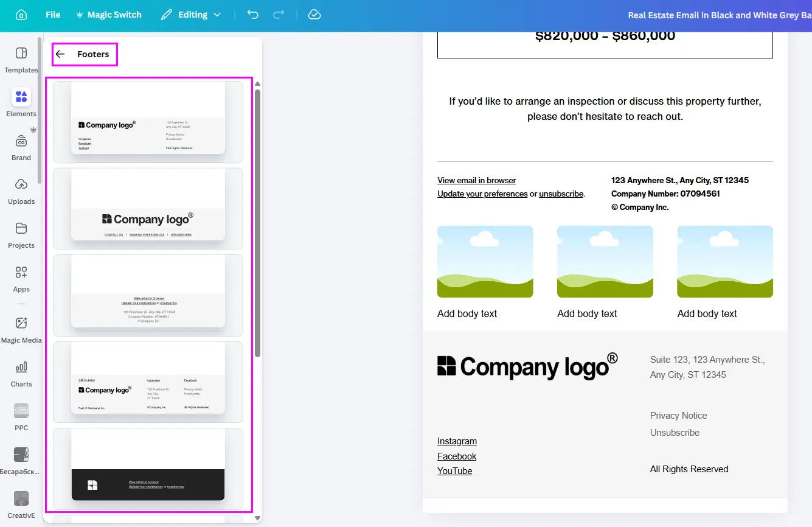Go back from Footers panel

pyautogui.click(x=60, y=54)
